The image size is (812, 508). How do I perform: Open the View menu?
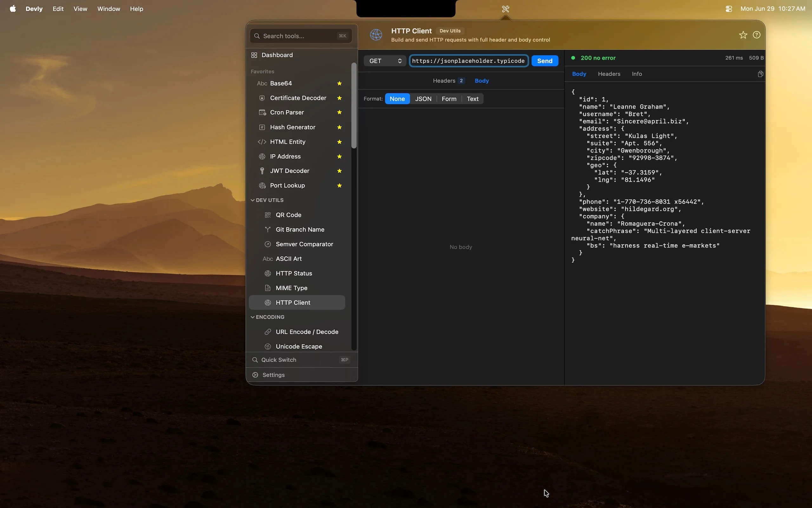coord(80,9)
